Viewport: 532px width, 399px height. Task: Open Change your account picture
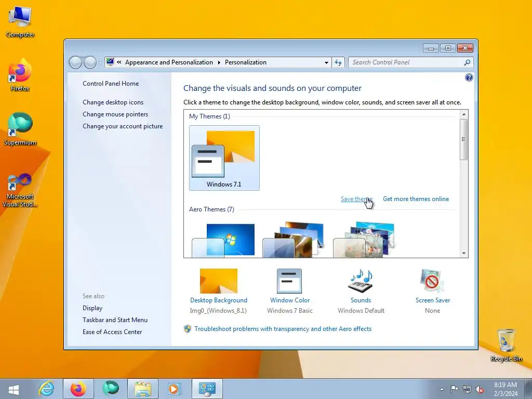tap(123, 126)
